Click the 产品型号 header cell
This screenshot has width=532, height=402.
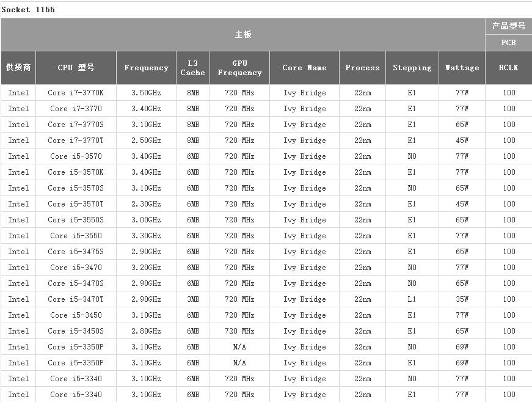pos(509,26)
